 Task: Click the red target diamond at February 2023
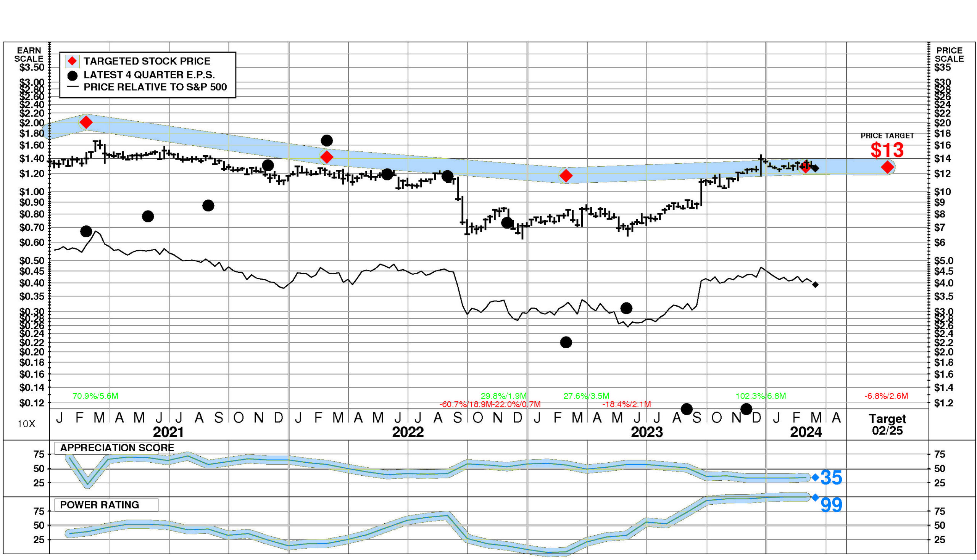[566, 176]
